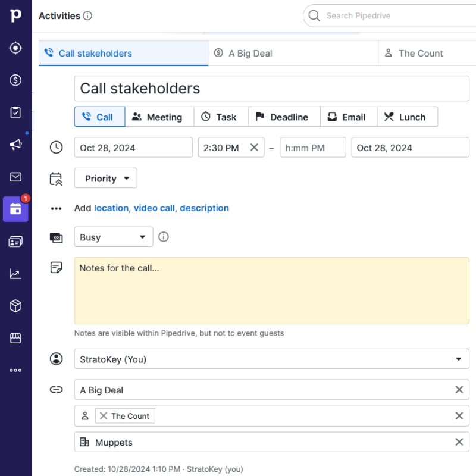
Task: Open the Mail inbox sidebar icon
Action: coord(15,177)
